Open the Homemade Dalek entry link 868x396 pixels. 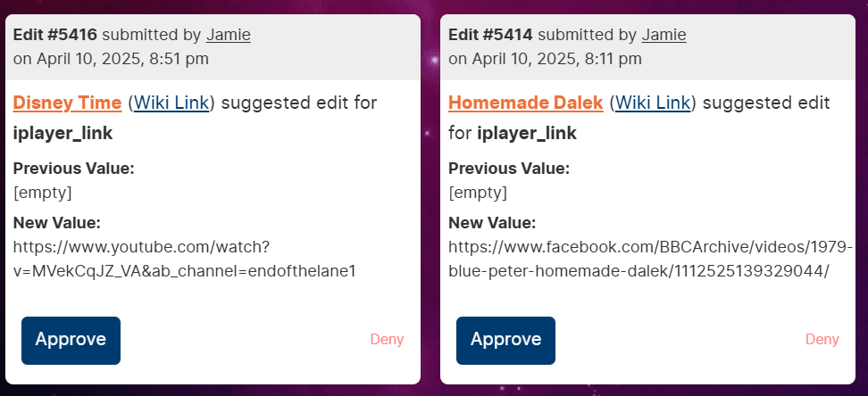525,103
